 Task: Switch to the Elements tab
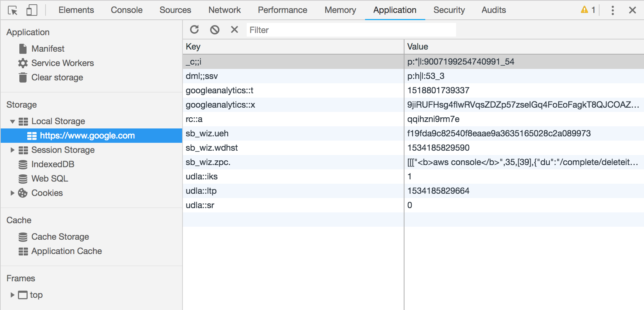pyautogui.click(x=76, y=10)
